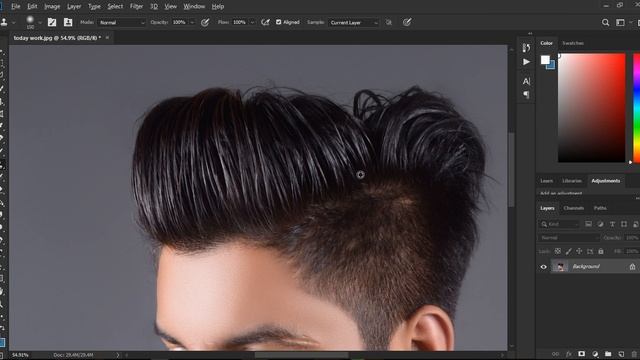The width and height of the screenshot is (640, 360).
Task: Select the Background layer thumbnail
Action: coord(560,267)
